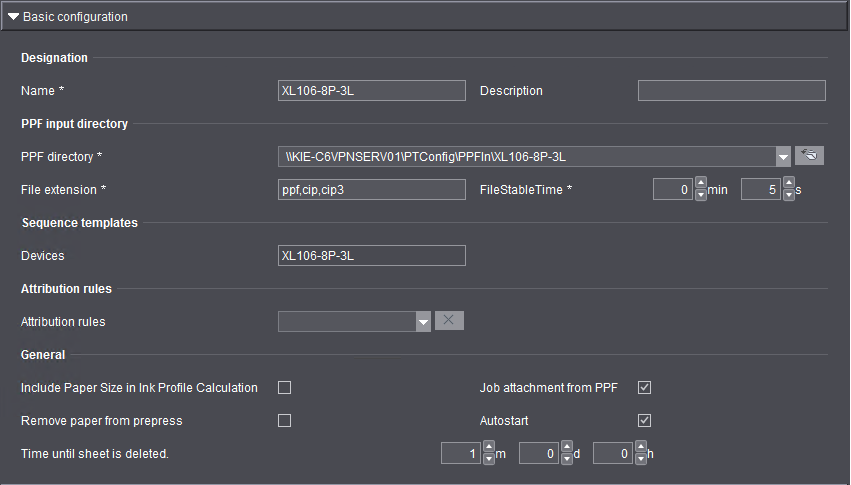Collapse the Basic configuration section
851x485 pixels.
click(x=14, y=17)
